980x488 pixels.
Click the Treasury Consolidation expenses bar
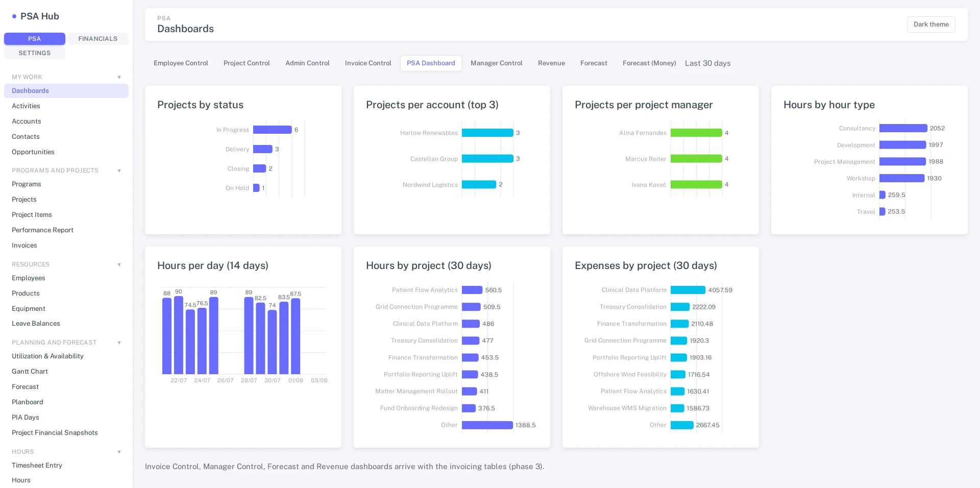[x=680, y=307]
